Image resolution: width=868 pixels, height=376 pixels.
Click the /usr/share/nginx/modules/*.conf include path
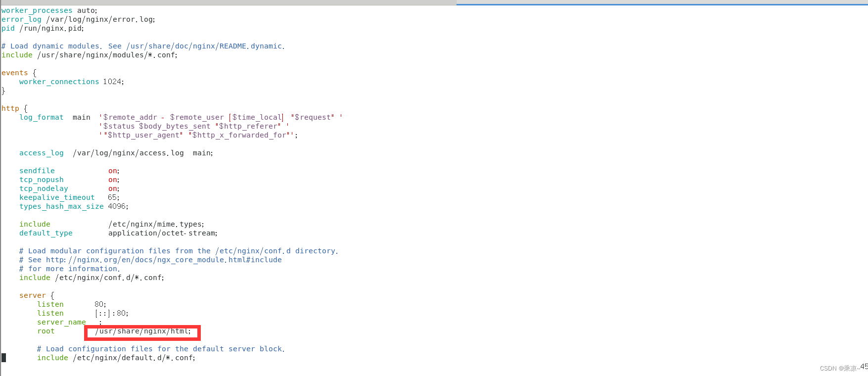point(107,55)
